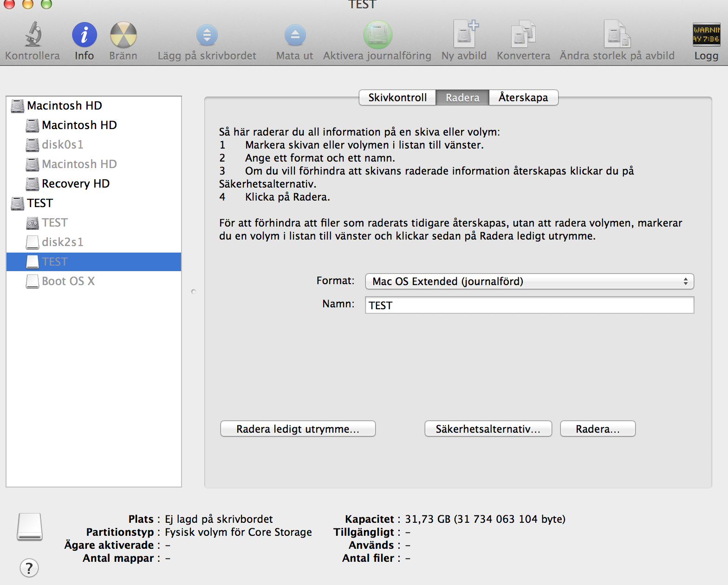Select the highlighted TEST volume row
This screenshot has width=728, height=585.
coord(94,262)
